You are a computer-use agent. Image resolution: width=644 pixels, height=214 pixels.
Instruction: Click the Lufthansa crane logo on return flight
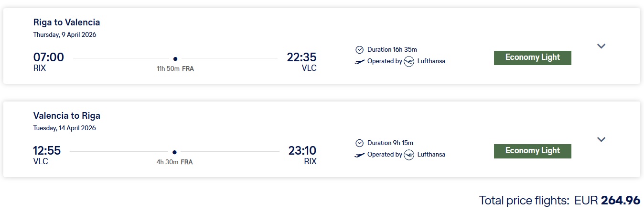coord(408,155)
